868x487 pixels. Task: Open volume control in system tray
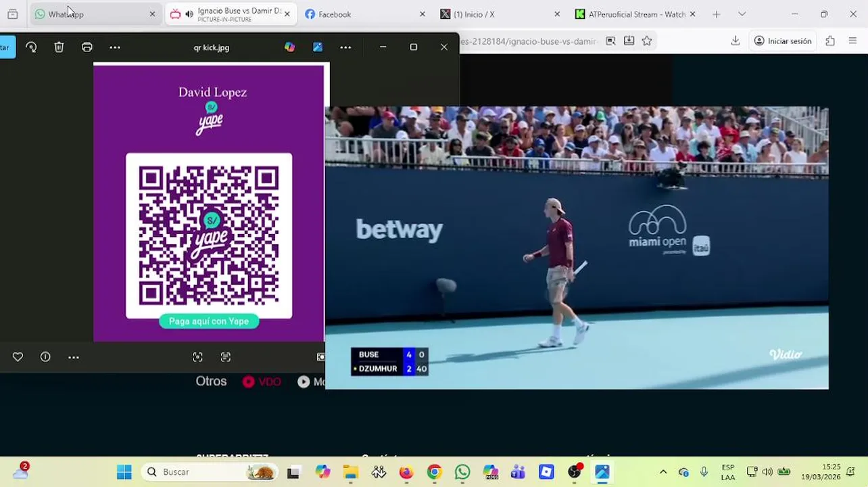[767, 472]
